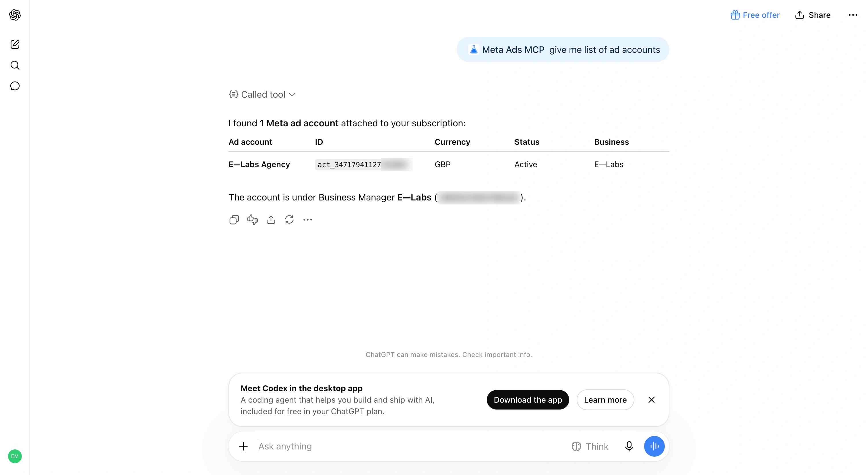Image resolution: width=868 pixels, height=475 pixels.
Task: Regenerate the response with refresh icon
Action: click(x=289, y=220)
